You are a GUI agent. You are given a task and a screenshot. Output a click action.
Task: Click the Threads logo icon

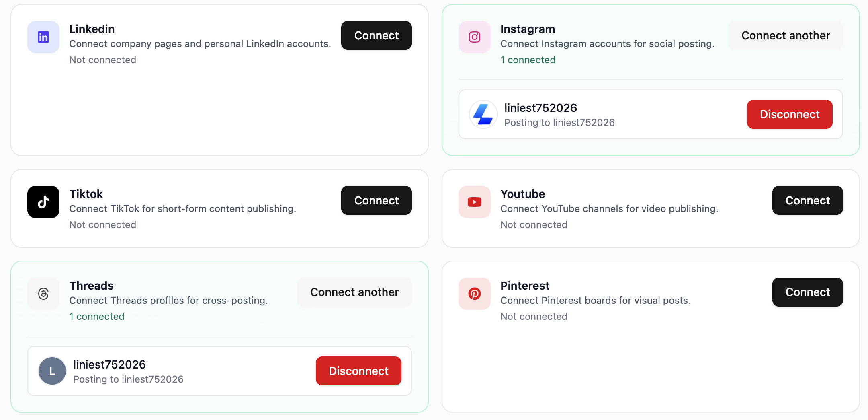tap(43, 294)
